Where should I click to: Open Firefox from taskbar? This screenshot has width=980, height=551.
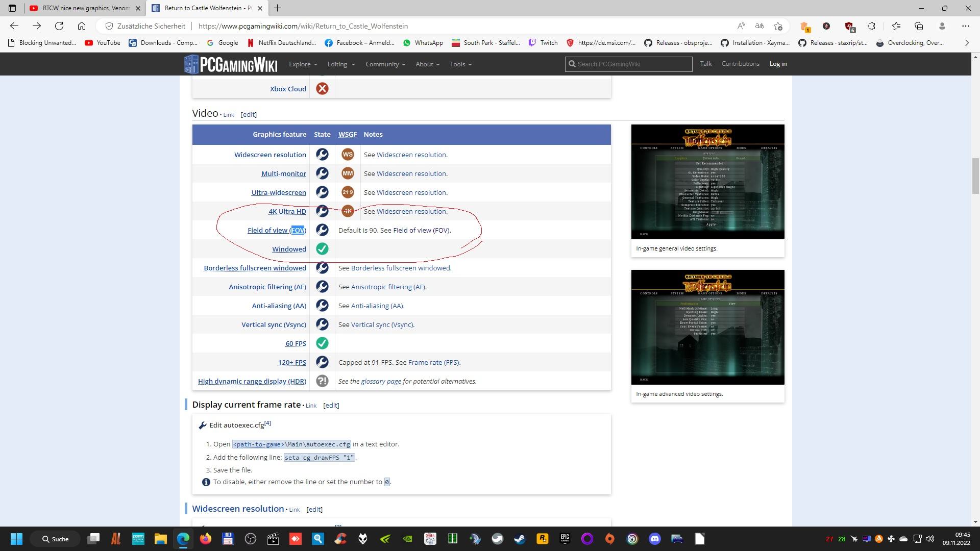point(206,539)
